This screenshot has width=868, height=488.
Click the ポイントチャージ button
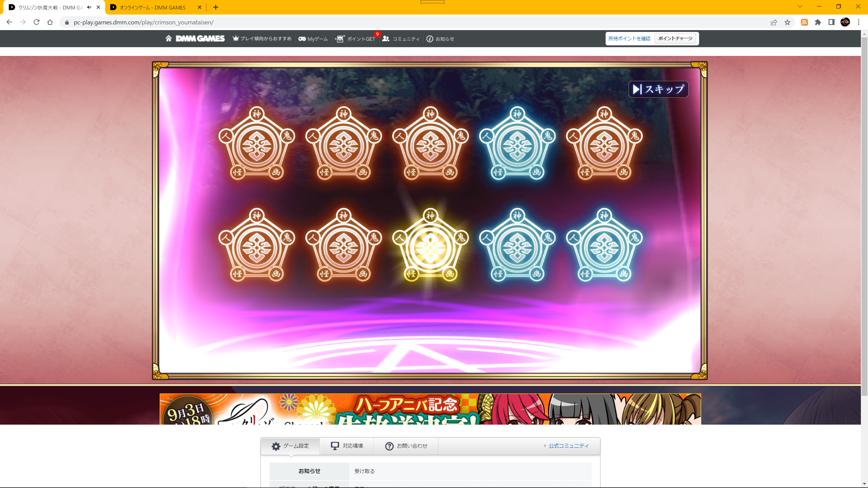point(675,38)
